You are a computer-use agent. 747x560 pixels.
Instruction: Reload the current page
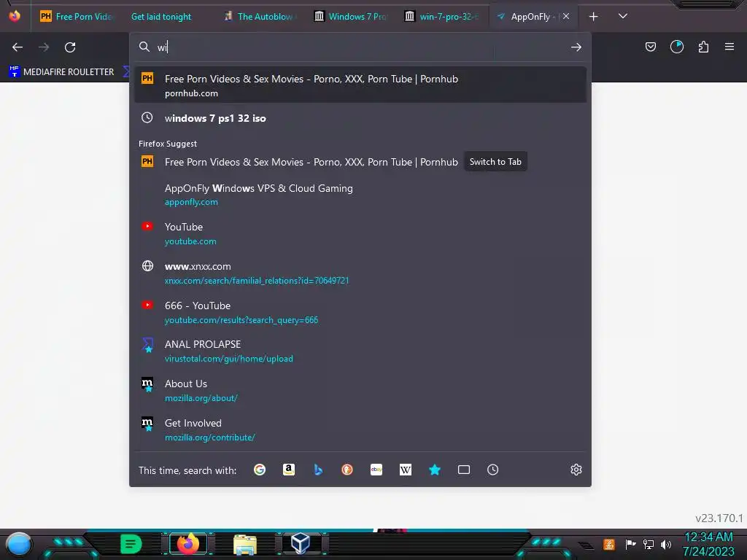pos(70,47)
